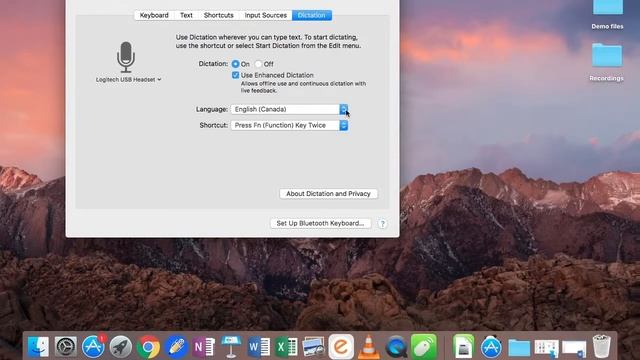Select the Dictation tab
The image size is (640, 360).
pyautogui.click(x=311, y=15)
